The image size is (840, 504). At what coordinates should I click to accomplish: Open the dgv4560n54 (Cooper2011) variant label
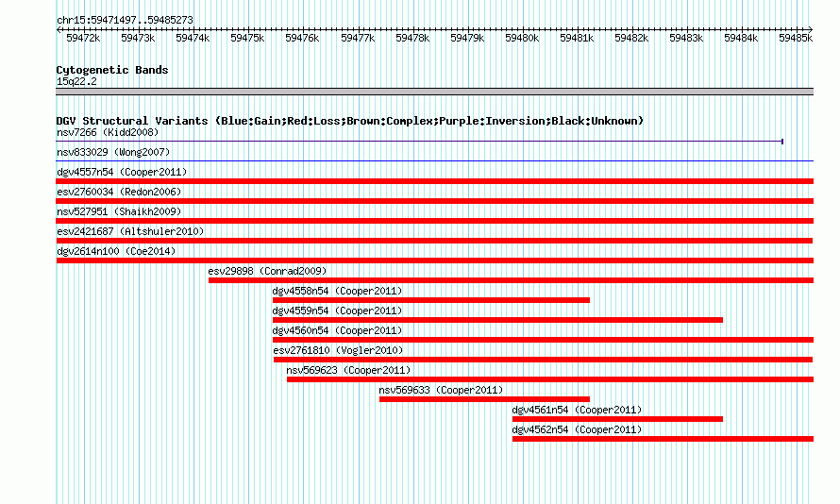coord(337,330)
